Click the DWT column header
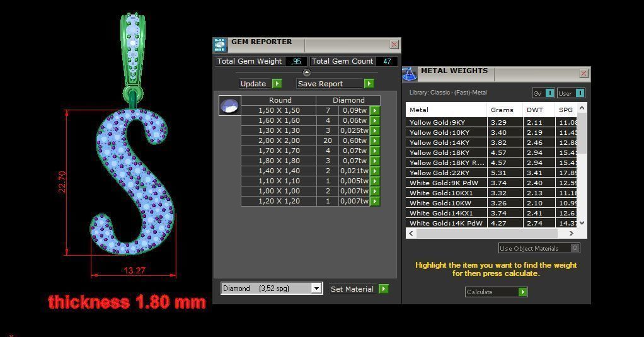 click(538, 110)
